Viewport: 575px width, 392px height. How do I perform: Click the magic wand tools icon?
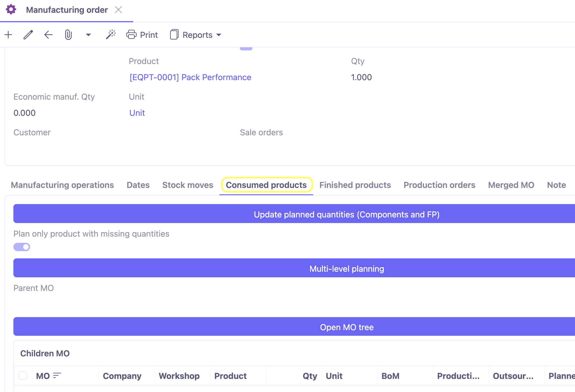pos(111,35)
